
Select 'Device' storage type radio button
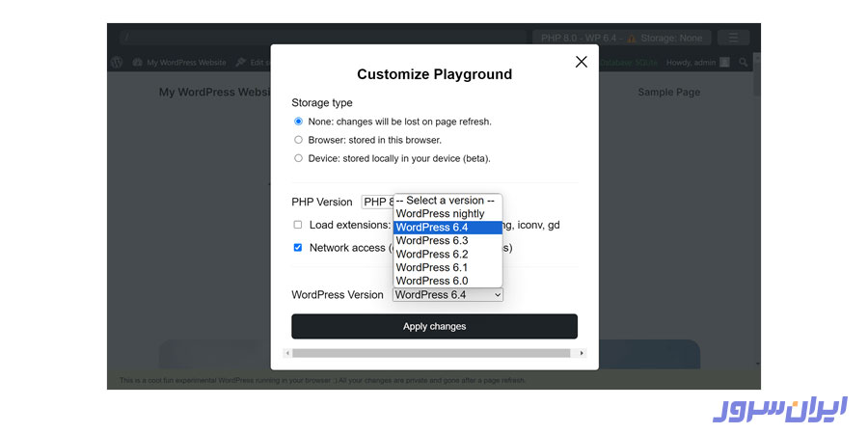(x=298, y=158)
